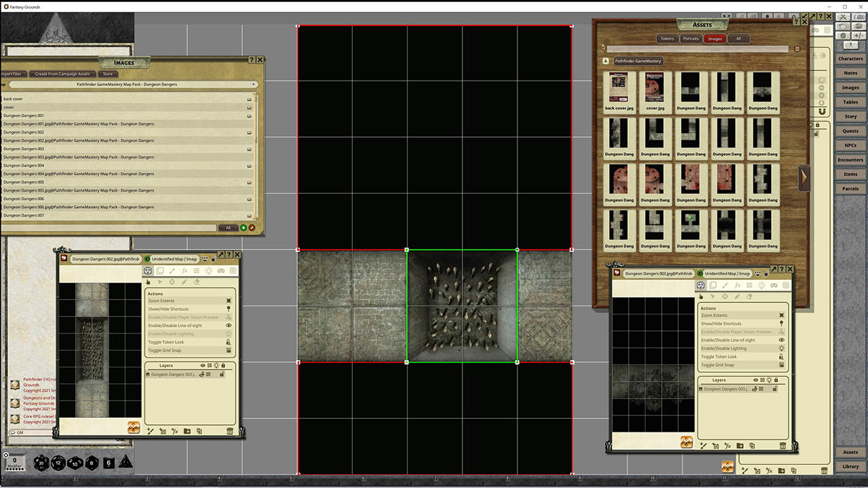This screenshot has width=868, height=488.
Task: Toggle Grid Snap in Dungeon Dangers 002 window
Action: [190, 350]
